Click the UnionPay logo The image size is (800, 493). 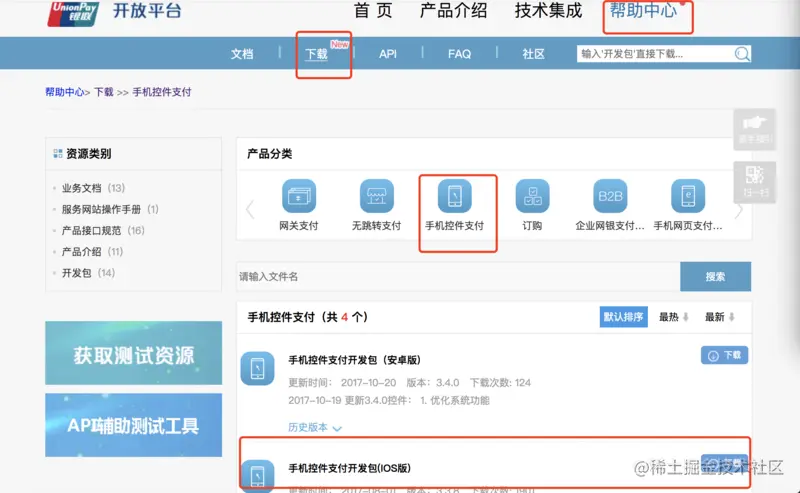coord(73,12)
